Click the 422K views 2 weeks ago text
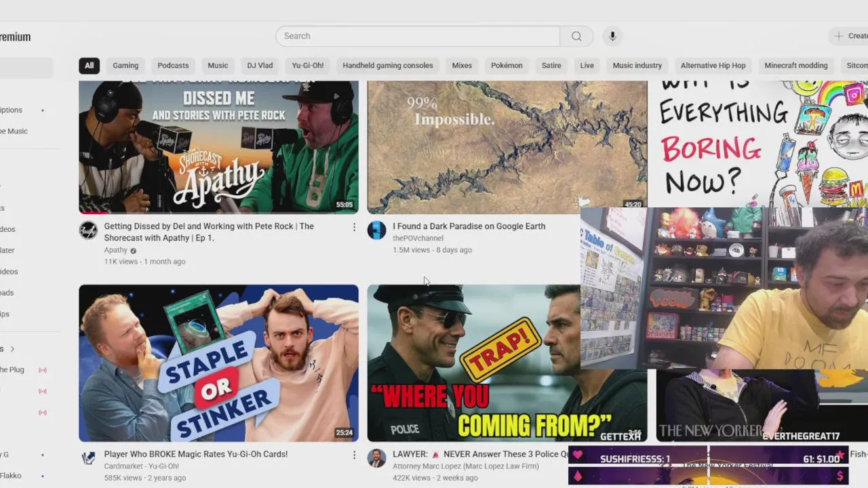Screen dimensions: 868x488 (x=435, y=478)
